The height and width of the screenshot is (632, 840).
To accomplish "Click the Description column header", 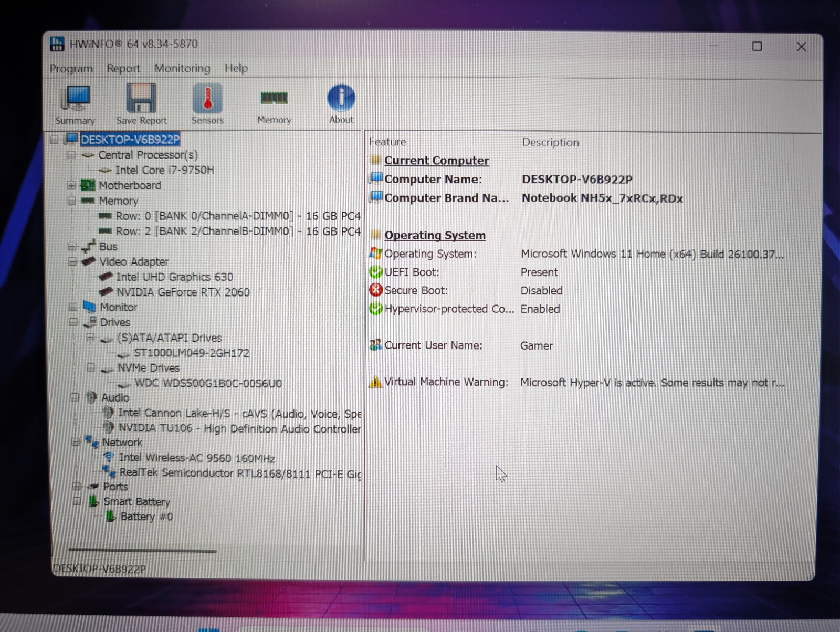I will (550, 142).
